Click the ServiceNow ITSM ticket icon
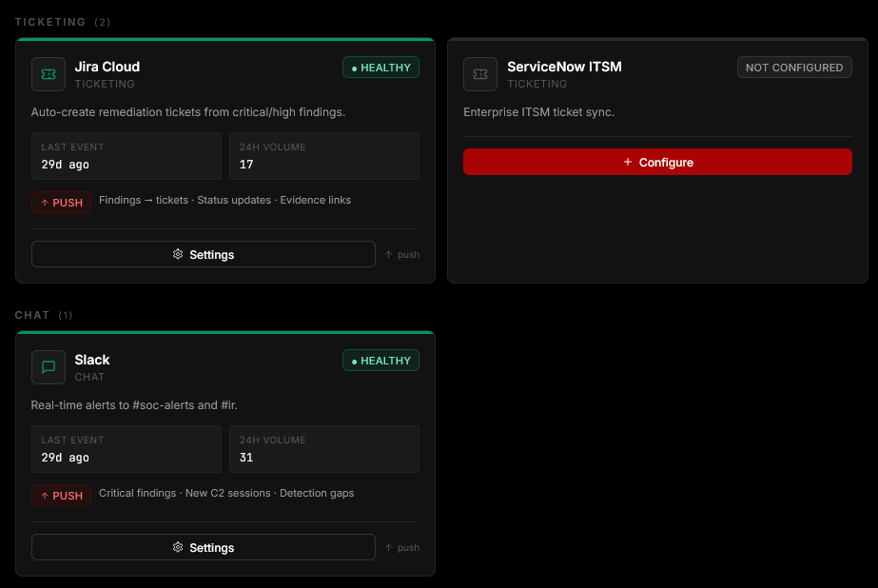Viewport: 878px width, 588px height. pos(480,74)
